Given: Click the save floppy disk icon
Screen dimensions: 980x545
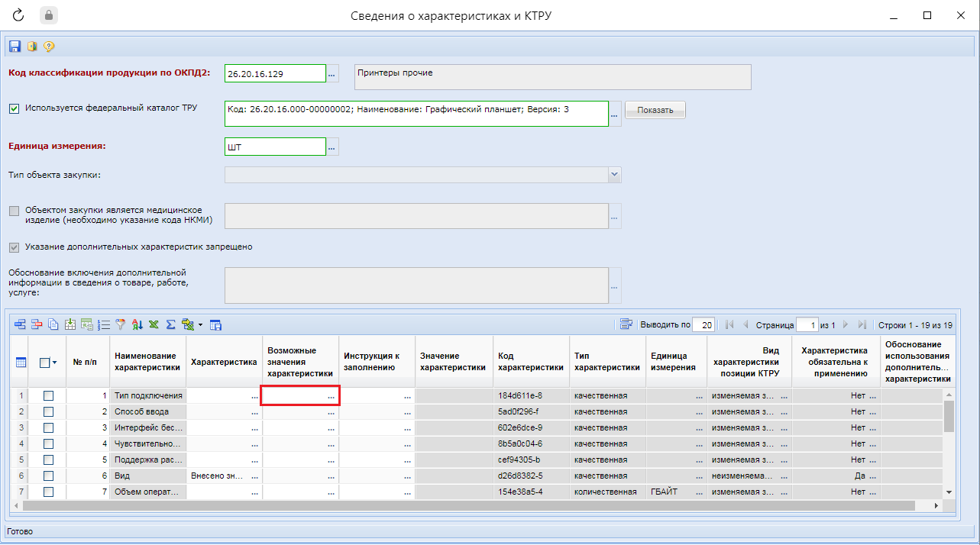Looking at the screenshot, I should pyautogui.click(x=15, y=47).
